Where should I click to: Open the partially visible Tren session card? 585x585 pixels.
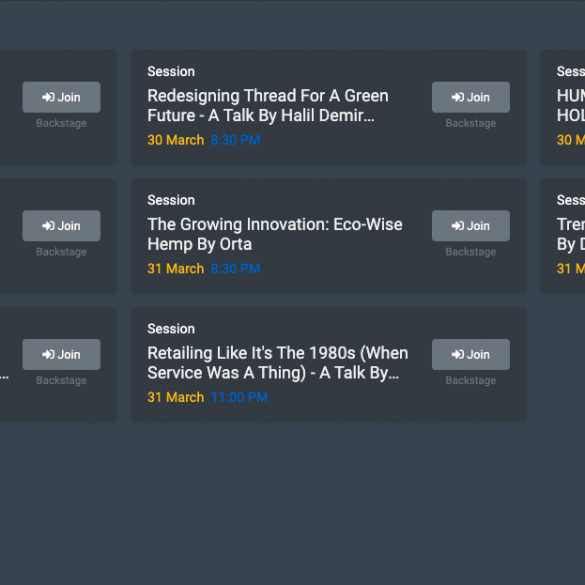[x=563, y=236]
